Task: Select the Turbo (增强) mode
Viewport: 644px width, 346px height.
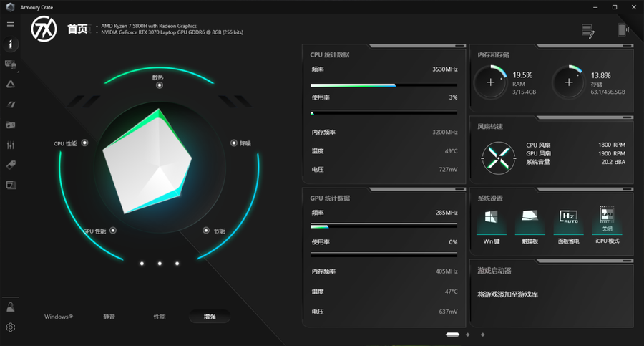Action: point(210,317)
